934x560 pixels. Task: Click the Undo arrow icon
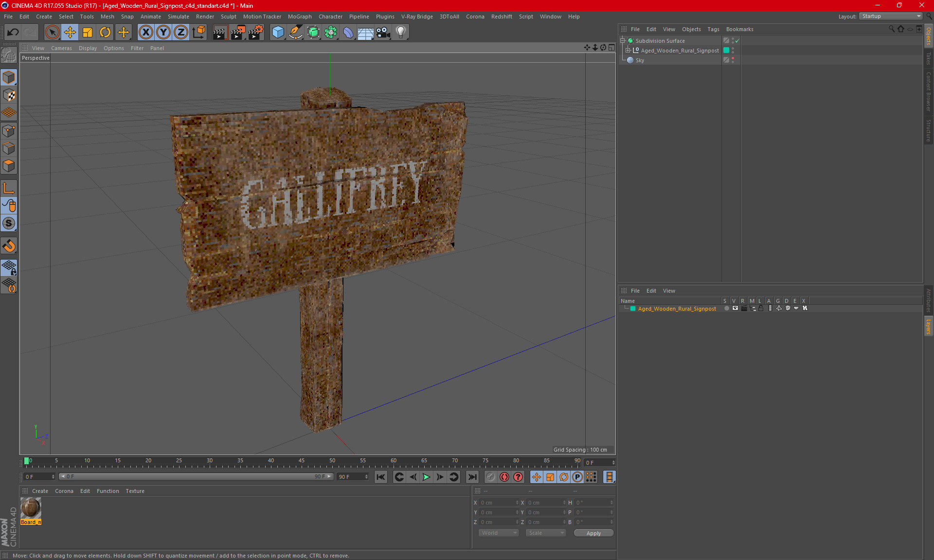click(13, 33)
